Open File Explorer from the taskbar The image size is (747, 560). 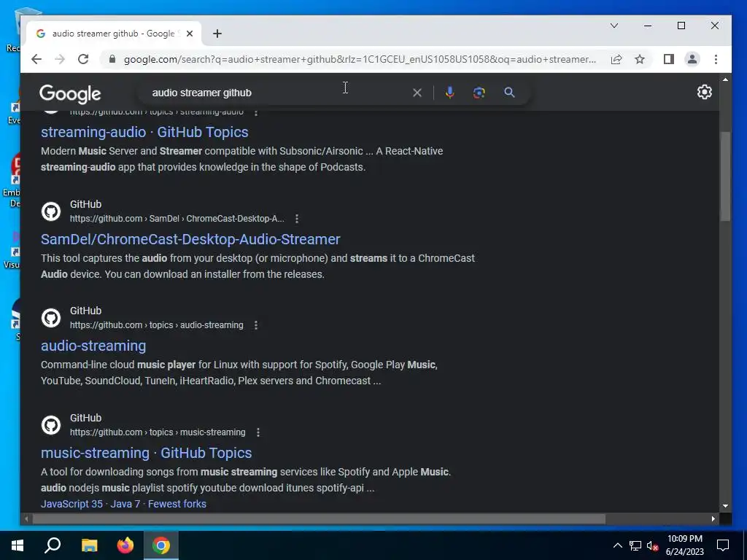[x=89, y=545]
